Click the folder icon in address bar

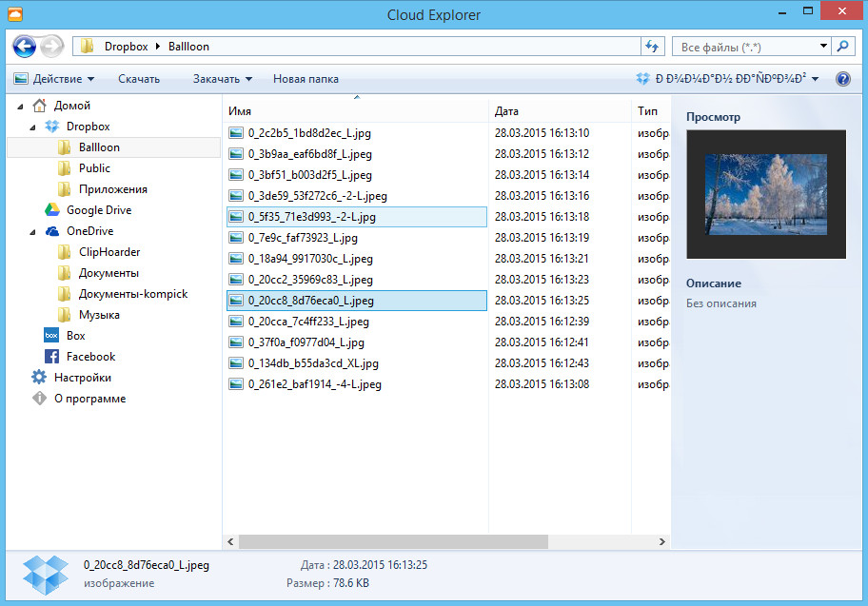click(87, 47)
